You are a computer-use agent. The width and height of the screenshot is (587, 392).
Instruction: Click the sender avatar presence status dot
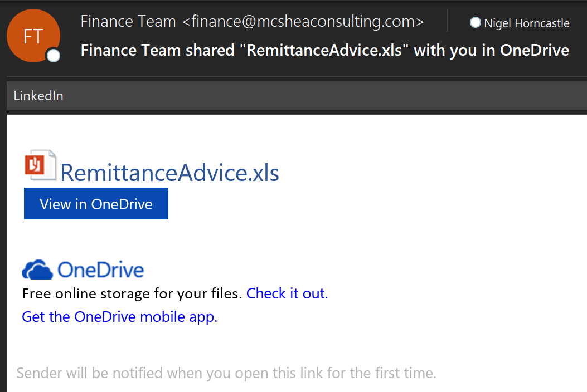(53, 56)
